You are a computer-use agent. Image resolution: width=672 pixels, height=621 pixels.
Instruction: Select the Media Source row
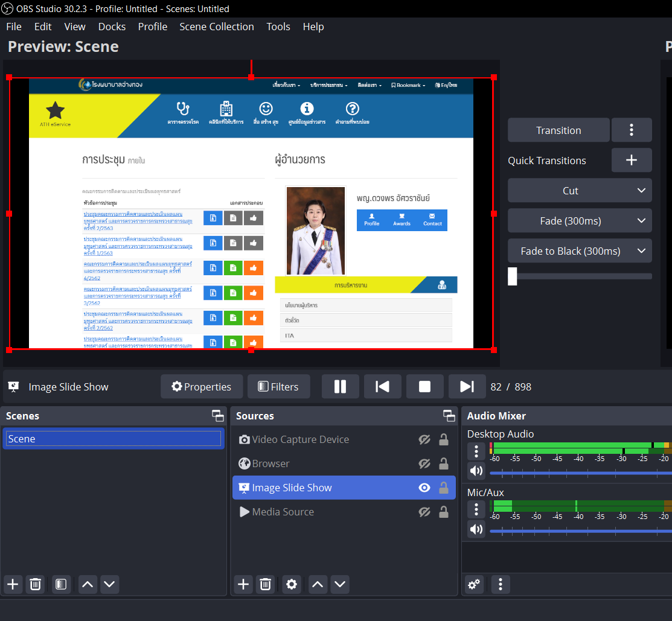point(344,512)
